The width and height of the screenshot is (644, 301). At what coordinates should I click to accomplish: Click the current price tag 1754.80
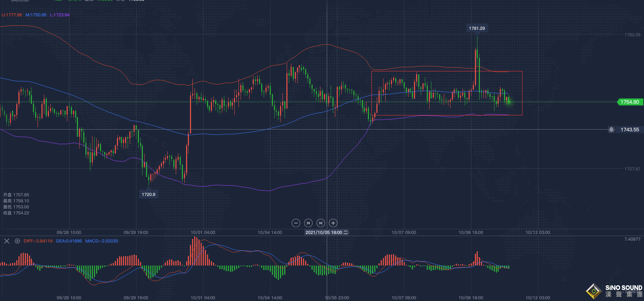point(629,102)
